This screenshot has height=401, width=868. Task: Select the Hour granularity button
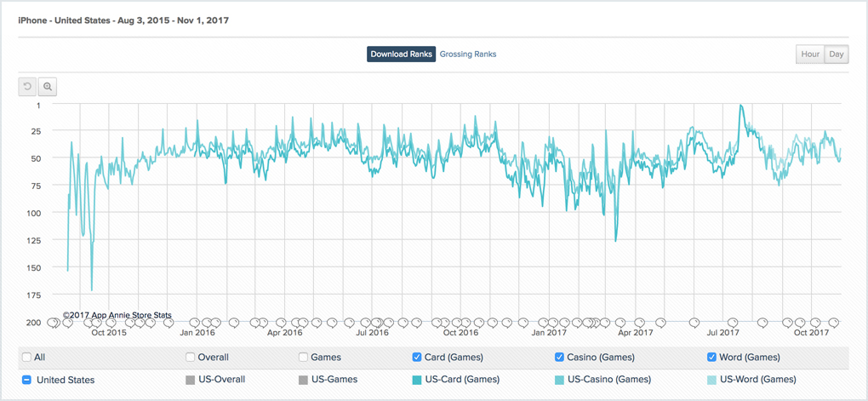810,54
